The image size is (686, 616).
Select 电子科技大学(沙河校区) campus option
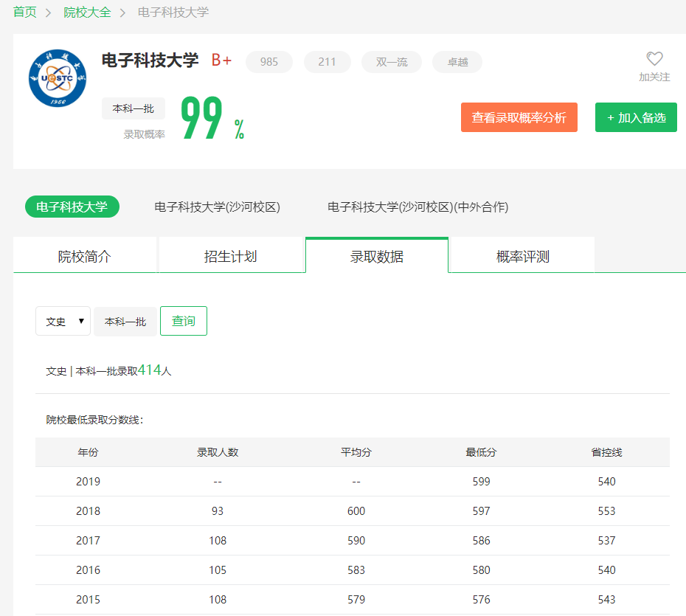coord(217,207)
